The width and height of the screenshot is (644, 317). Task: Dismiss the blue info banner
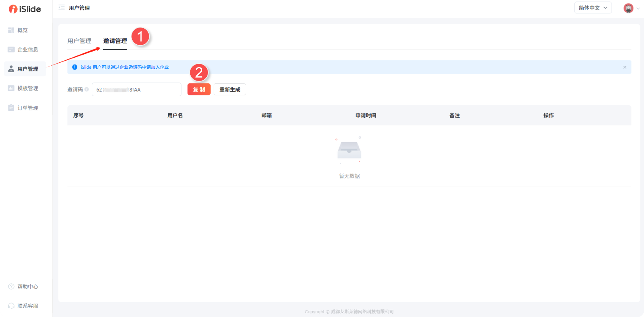click(625, 67)
